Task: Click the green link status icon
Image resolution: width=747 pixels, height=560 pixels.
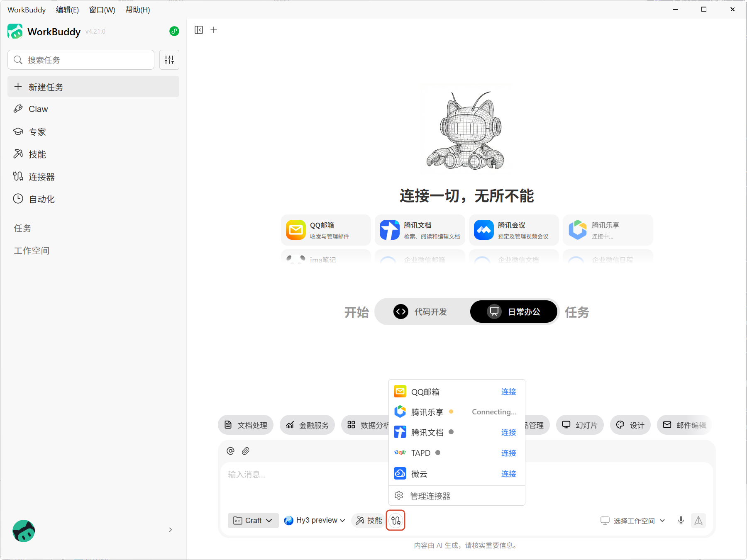Action: point(174,31)
